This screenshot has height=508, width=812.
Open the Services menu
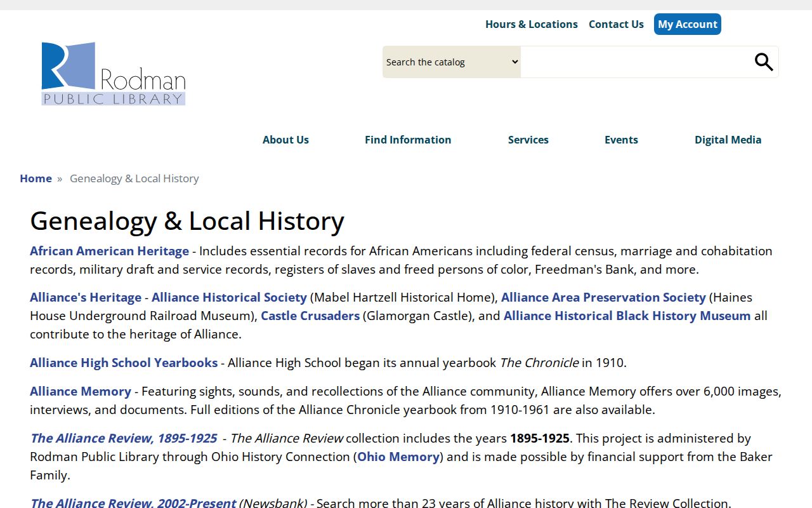click(528, 140)
